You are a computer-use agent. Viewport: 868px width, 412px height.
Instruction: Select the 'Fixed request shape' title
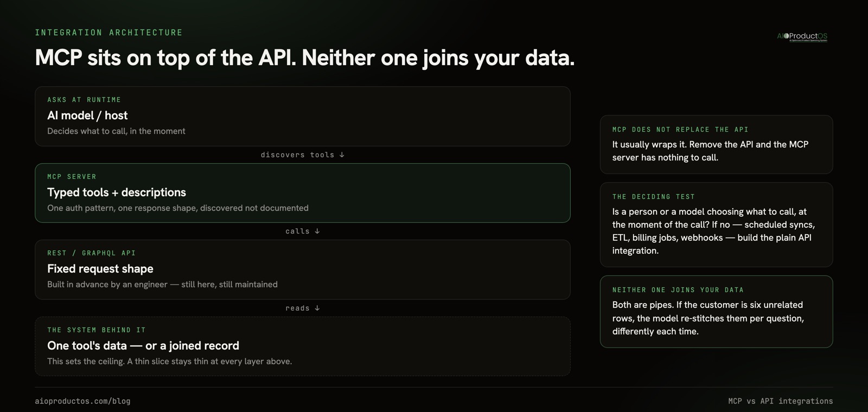[100, 269]
